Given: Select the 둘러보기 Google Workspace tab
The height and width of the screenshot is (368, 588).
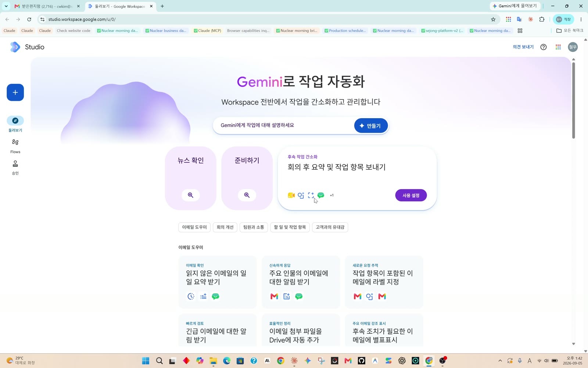Looking at the screenshot, I should point(120,6).
